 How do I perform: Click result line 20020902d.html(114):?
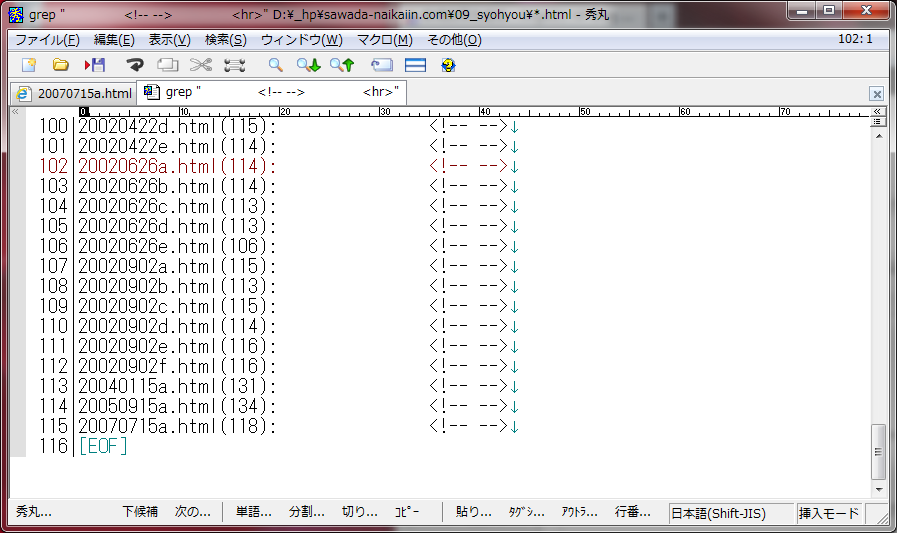click(x=177, y=326)
